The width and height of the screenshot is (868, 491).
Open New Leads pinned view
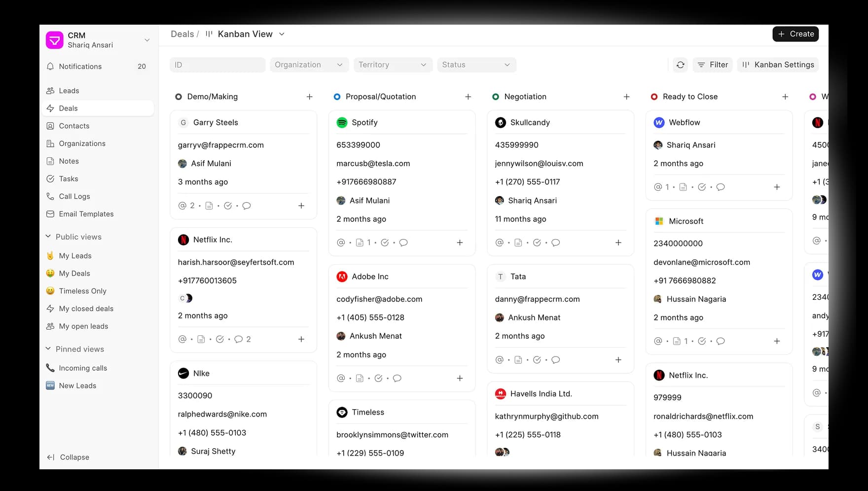click(x=98, y=386)
